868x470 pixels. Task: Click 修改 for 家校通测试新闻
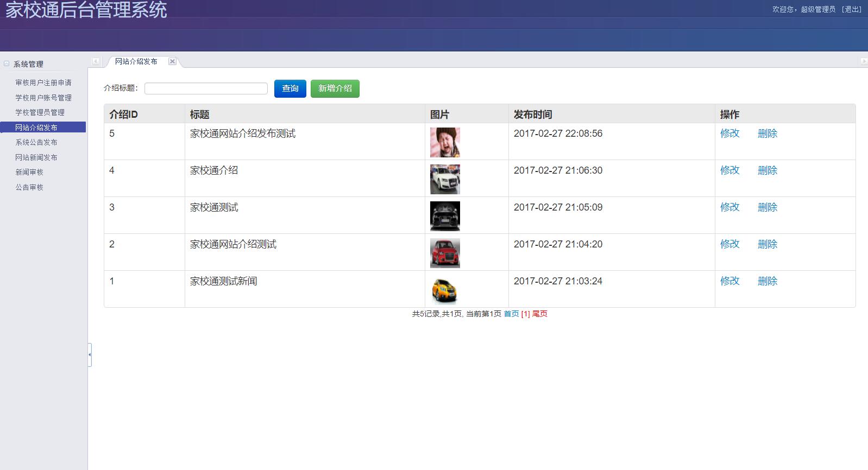pos(730,281)
